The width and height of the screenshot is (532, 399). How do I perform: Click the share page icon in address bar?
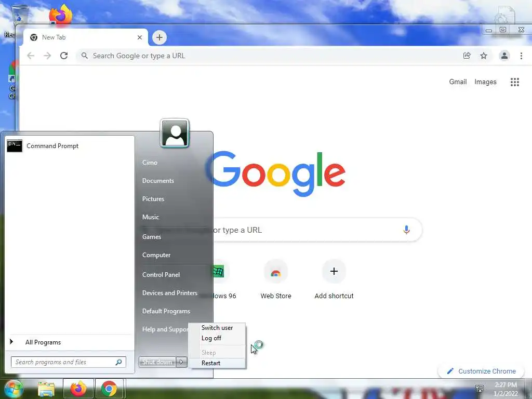click(467, 56)
